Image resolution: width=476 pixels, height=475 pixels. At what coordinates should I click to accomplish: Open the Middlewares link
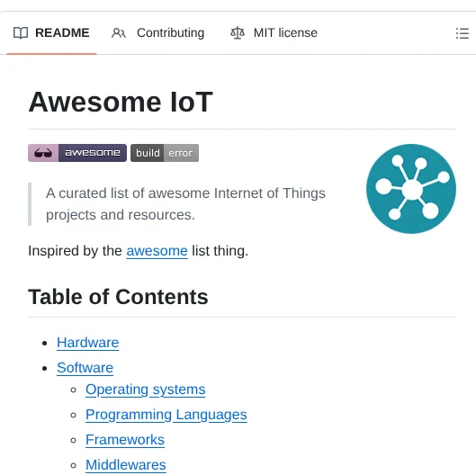pyautogui.click(x=126, y=465)
